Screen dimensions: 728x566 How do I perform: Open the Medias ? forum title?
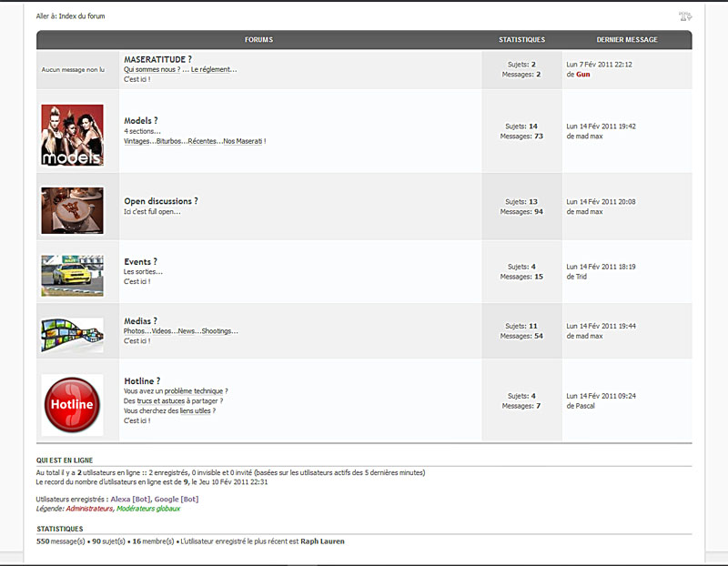(140, 321)
